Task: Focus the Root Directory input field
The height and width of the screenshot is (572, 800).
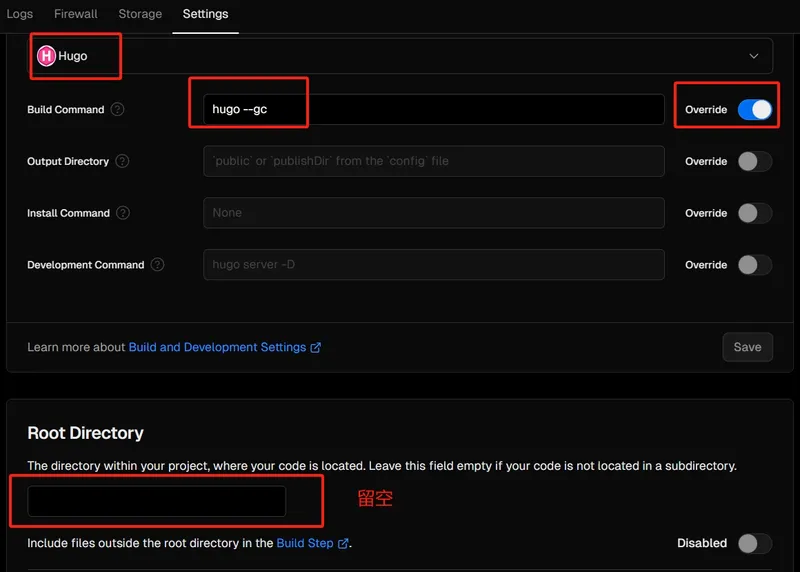Action: [x=157, y=501]
